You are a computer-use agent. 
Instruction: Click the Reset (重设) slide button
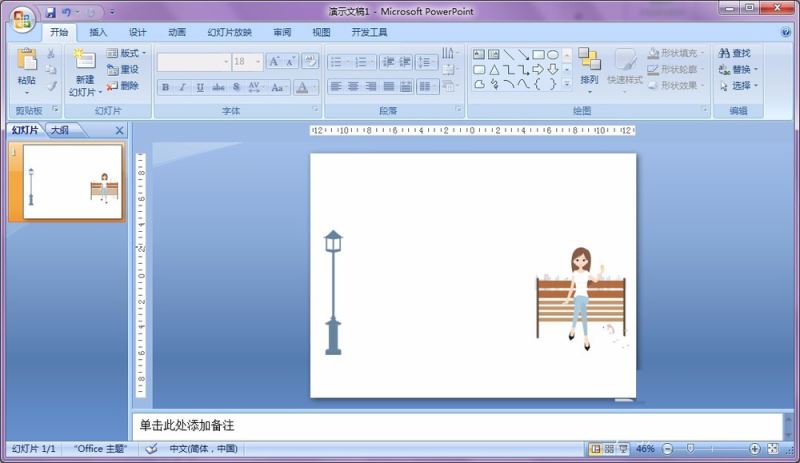tap(123, 69)
